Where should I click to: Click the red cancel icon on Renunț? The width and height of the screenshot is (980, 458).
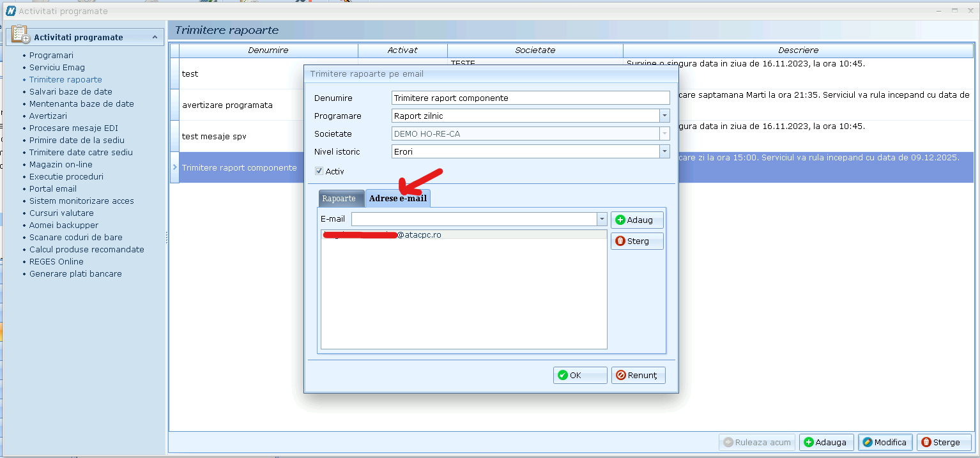click(x=621, y=376)
